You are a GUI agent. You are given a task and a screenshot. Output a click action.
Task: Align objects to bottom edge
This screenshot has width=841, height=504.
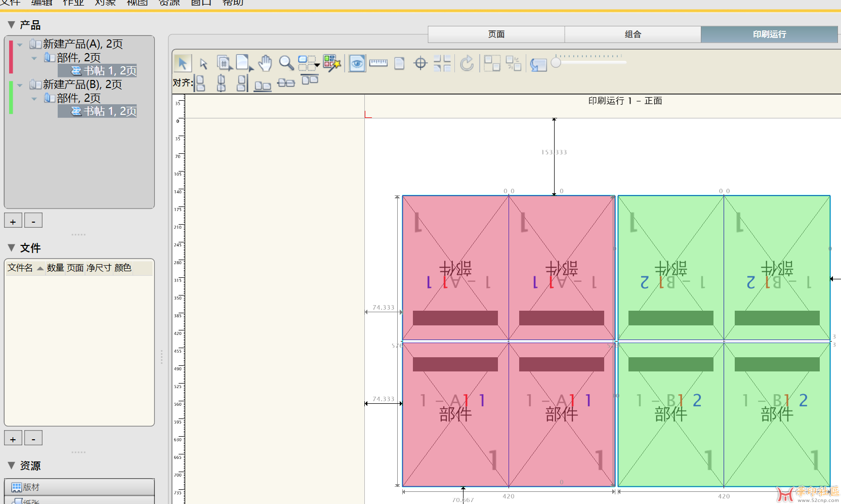click(263, 86)
